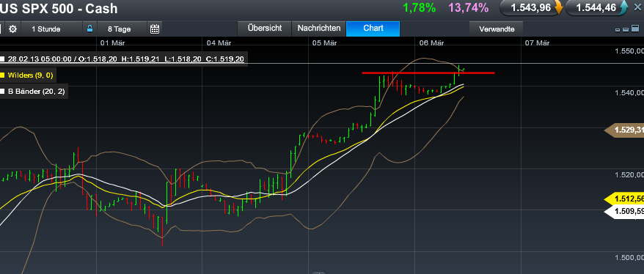Click the 1.520,00 price axis label

629,175
